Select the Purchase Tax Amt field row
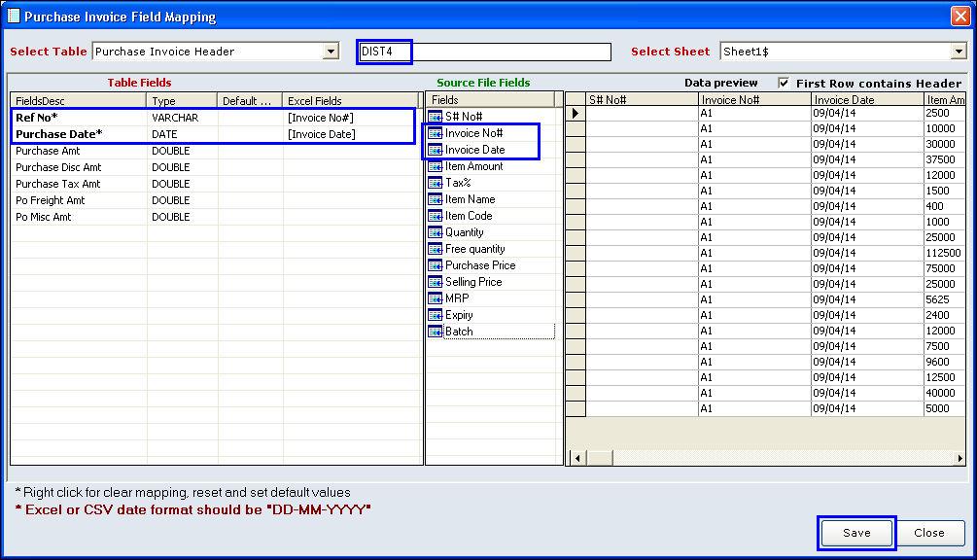Image resolution: width=977 pixels, height=560 pixels. click(x=216, y=184)
